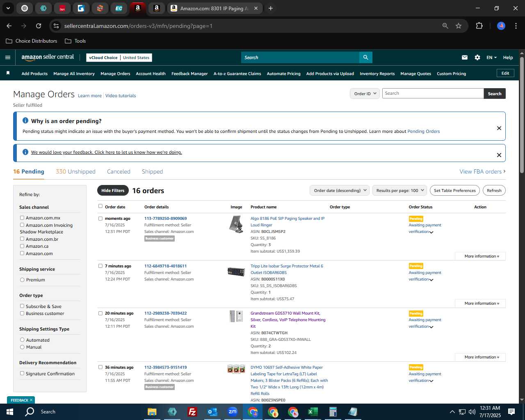Select Manual shipping settings type
The height and width of the screenshot is (420, 525).
coord(22,347)
